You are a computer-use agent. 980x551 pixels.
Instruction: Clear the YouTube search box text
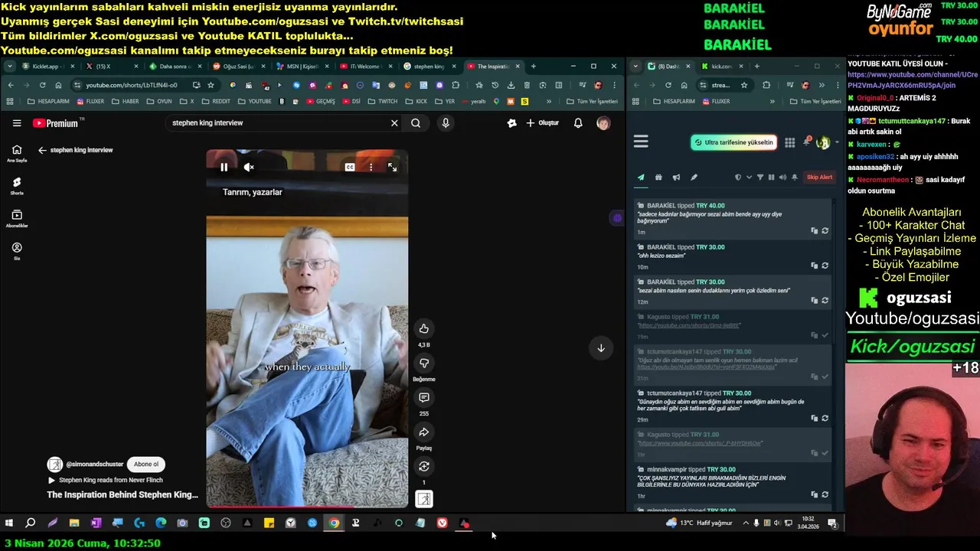(x=394, y=122)
